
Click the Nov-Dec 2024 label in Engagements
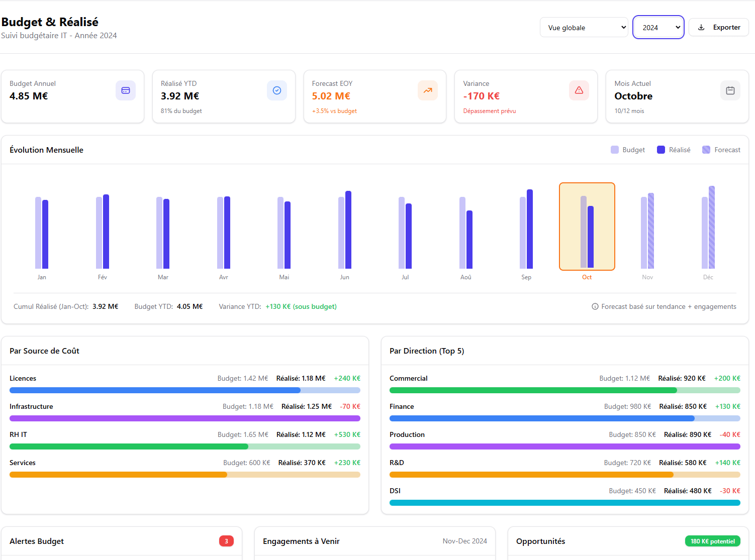tap(464, 541)
